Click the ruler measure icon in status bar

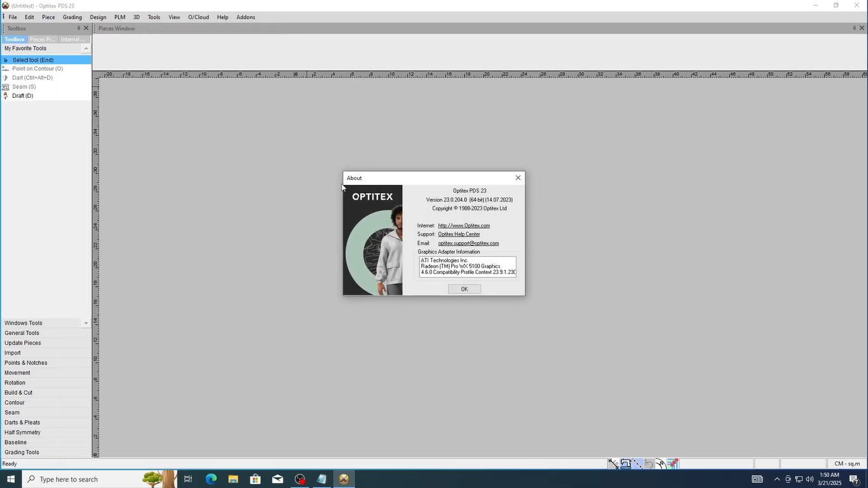613,464
